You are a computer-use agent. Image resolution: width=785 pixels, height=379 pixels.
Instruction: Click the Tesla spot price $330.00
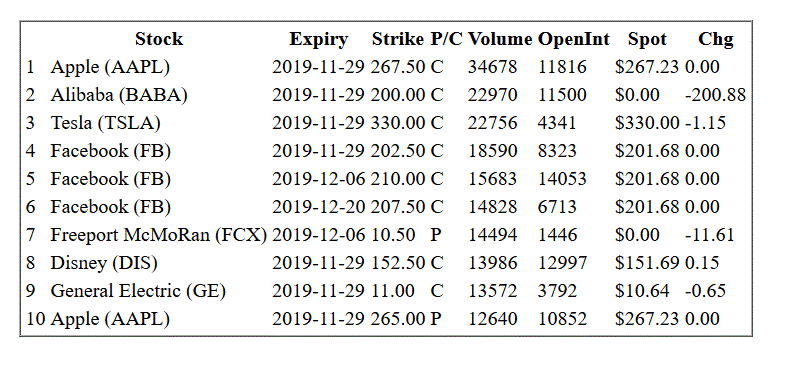pyautogui.click(x=647, y=123)
